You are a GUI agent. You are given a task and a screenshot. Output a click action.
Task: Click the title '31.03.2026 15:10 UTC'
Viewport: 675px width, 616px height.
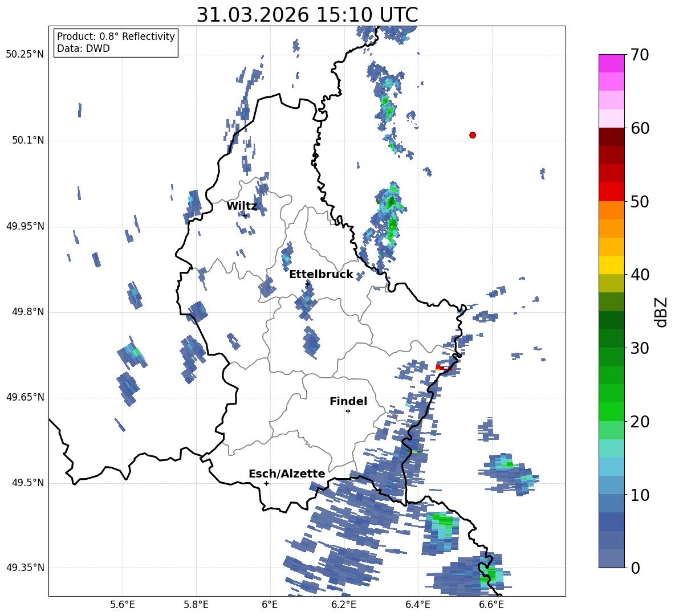307,15
